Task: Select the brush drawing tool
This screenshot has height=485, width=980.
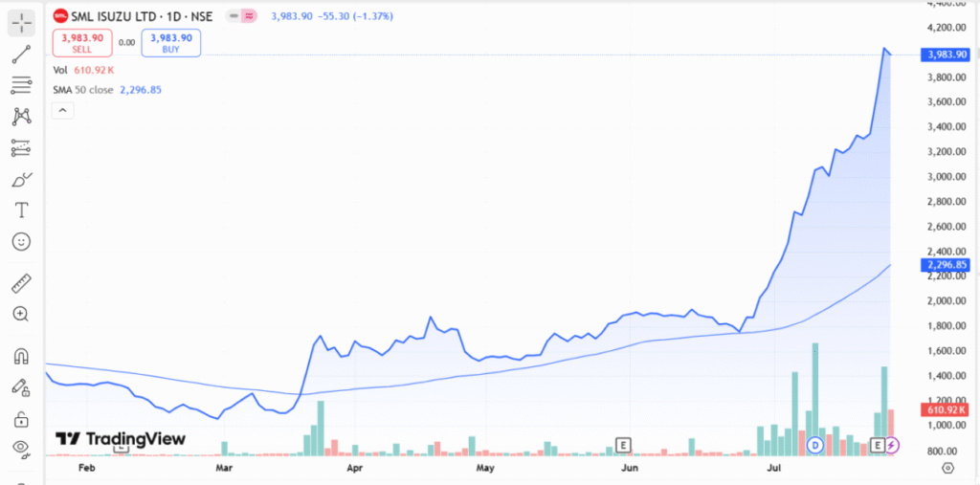Action: click(21, 180)
